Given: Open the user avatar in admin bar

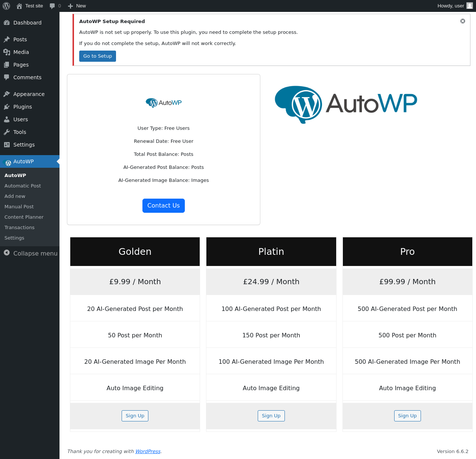Looking at the screenshot, I should coord(470,6).
